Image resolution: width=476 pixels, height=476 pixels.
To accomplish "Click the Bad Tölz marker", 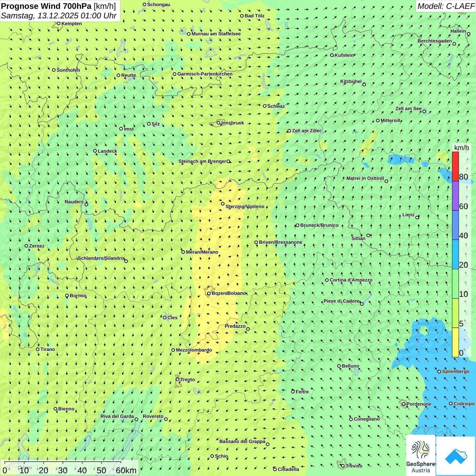I will coord(242,16).
